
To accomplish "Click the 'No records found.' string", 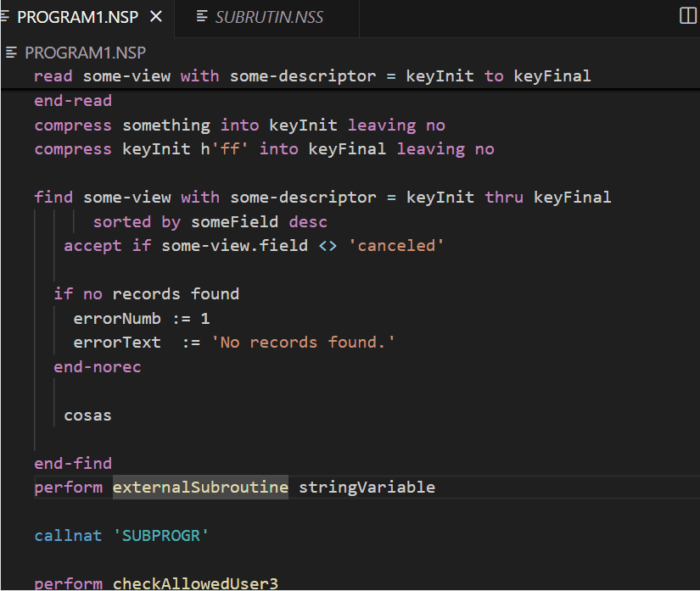I will 303,343.
